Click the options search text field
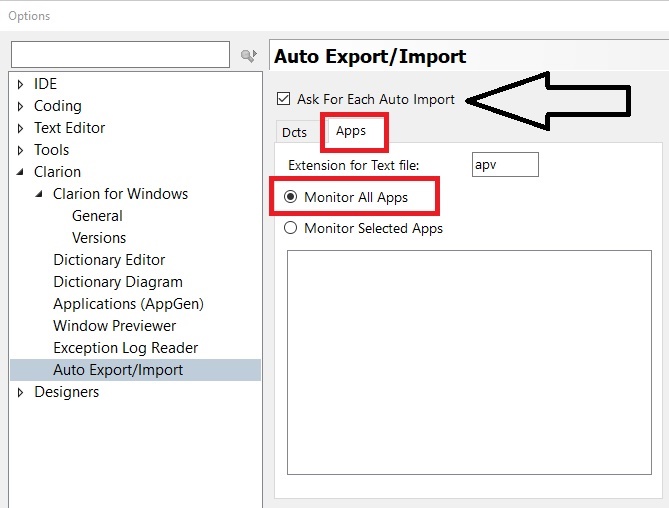The image size is (669, 508). pyautogui.click(x=120, y=55)
